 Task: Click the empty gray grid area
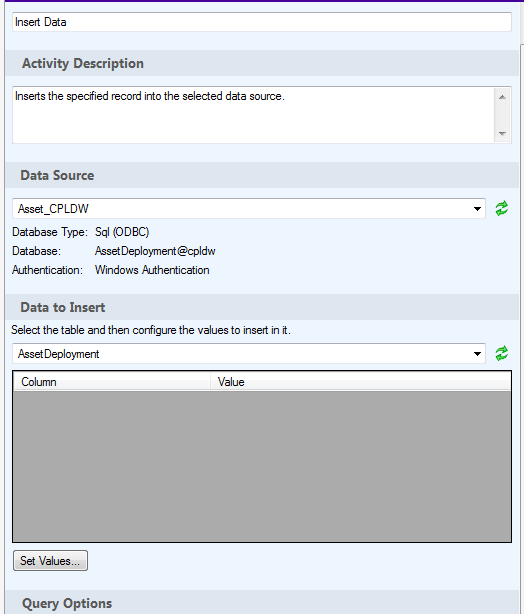click(262, 466)
